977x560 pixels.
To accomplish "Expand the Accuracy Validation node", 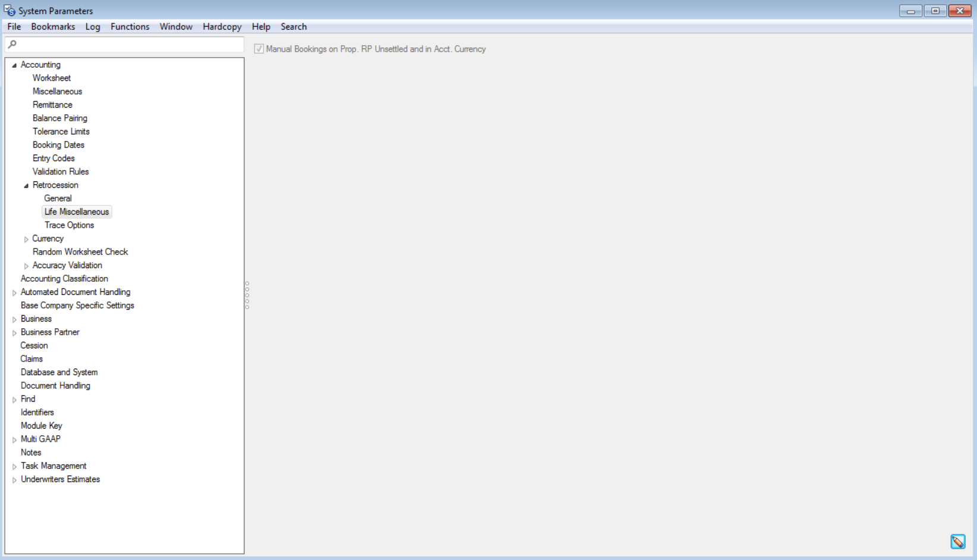I will (26, 266).
